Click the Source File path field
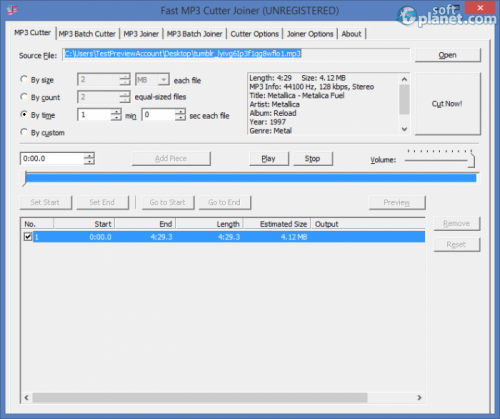 [x=236, y=54]
